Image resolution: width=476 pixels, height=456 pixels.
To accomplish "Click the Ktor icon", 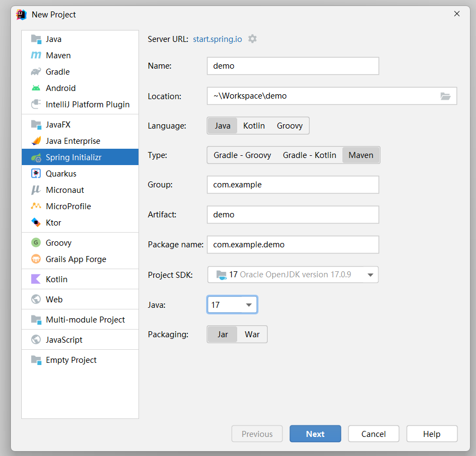I will pos(36,223).
